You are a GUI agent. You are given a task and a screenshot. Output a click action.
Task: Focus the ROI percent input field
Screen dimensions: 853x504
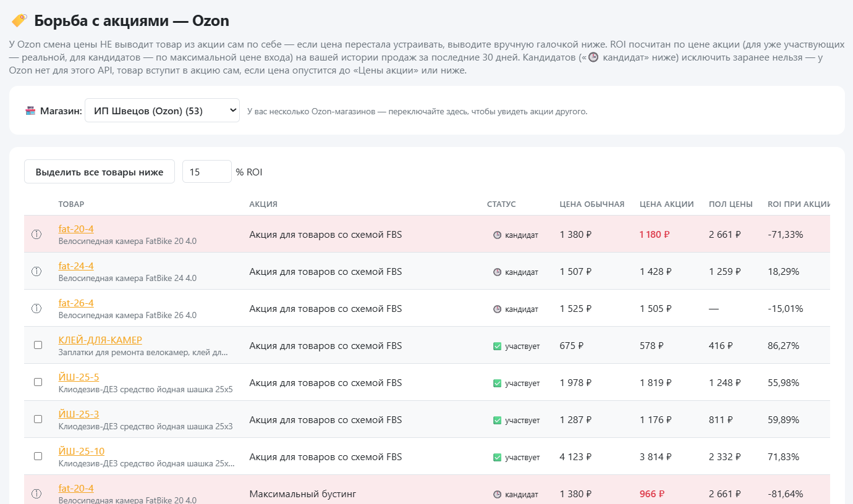(207, 172)
